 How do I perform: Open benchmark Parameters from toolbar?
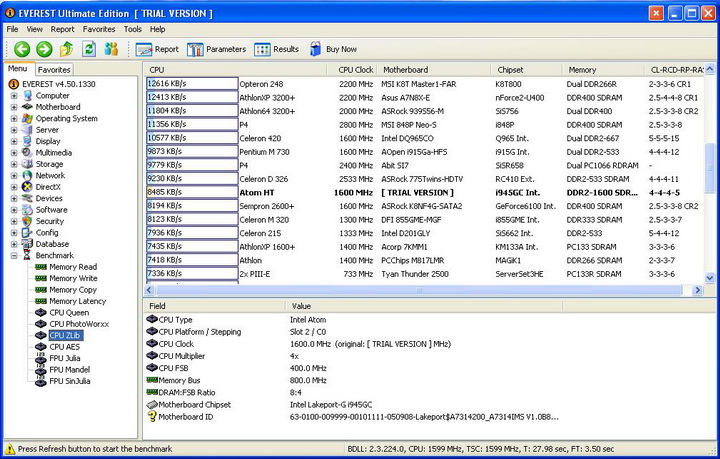click(x=216, y=49)
